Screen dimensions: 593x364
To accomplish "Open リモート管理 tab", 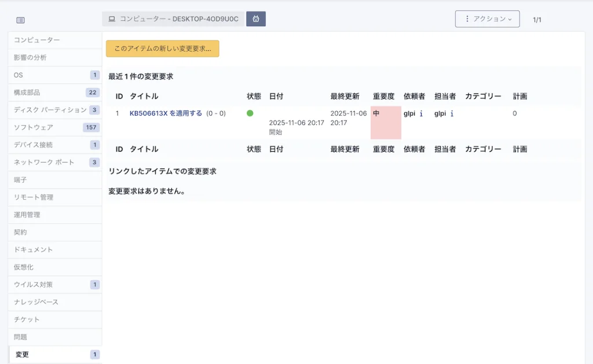I will (x=55, y=197).
